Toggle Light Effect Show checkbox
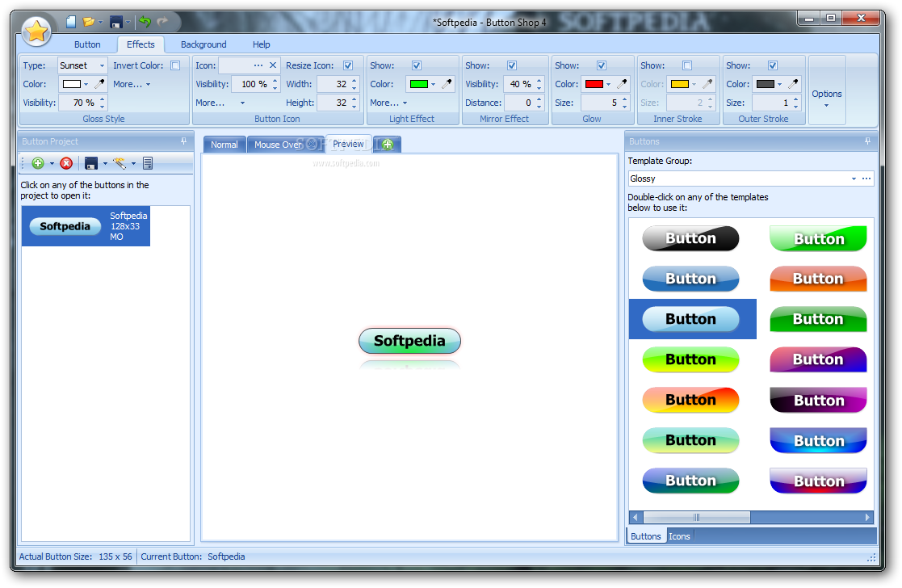Viewport: 902px width, 588px height. pyautogui.click(x=417, y=65)
